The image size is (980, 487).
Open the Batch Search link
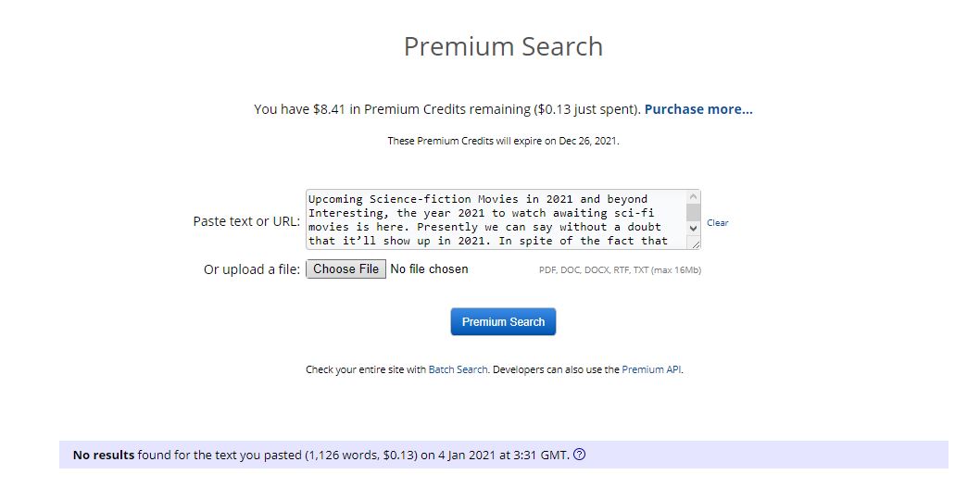(x=458, y=369)
